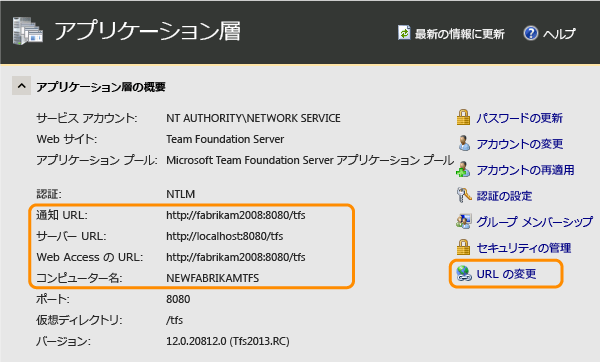Click the globe icon next to URL の変更
This screenshot has width=600, height=362.
(x=464, y=274)
